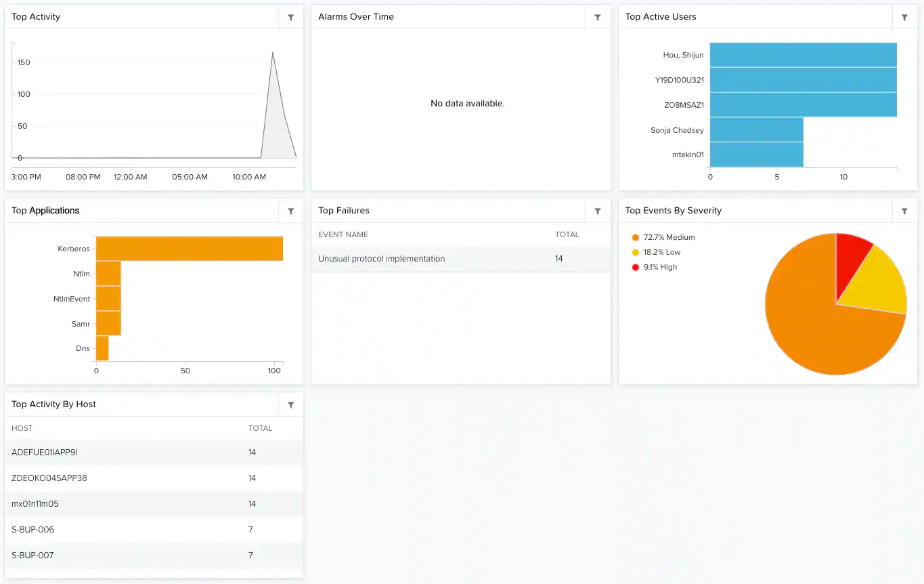This screenshot has width=924, height=584.
Task: Toggle the High severity legend marker
Action: [x=635, y=268]
